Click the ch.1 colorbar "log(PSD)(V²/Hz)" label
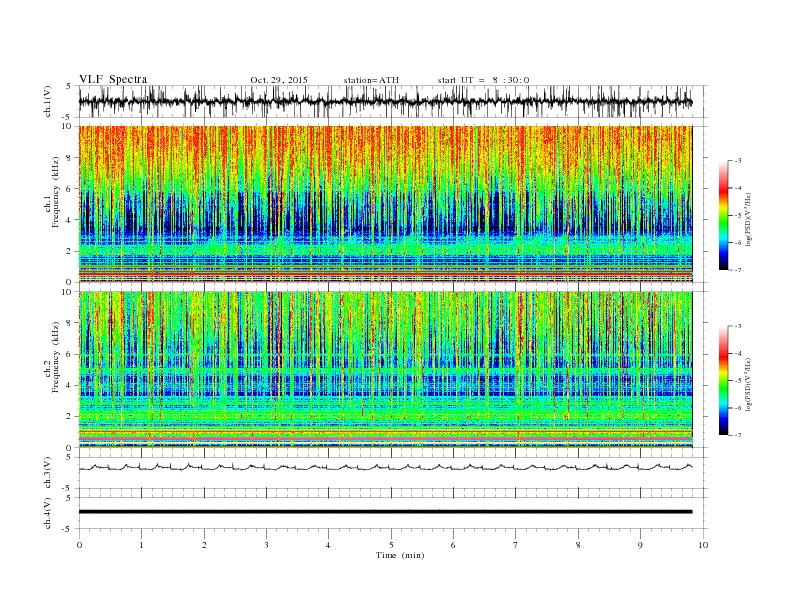 point(750,219)
